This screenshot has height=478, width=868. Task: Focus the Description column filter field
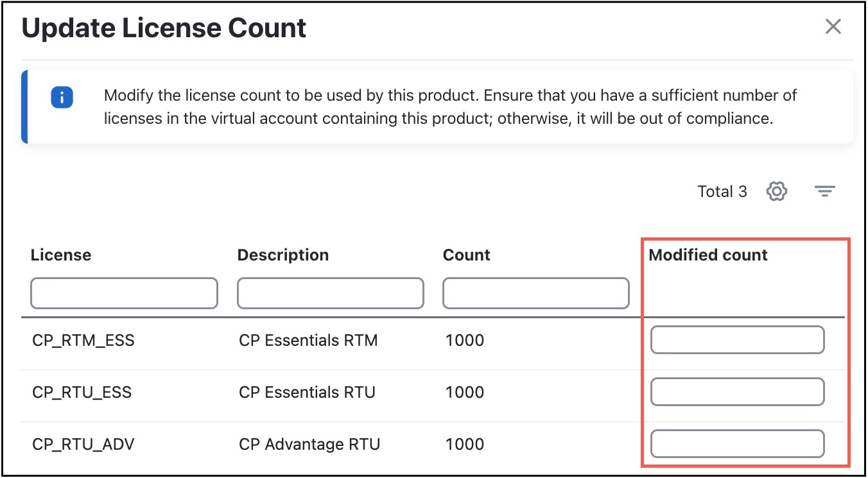point(331,293)
